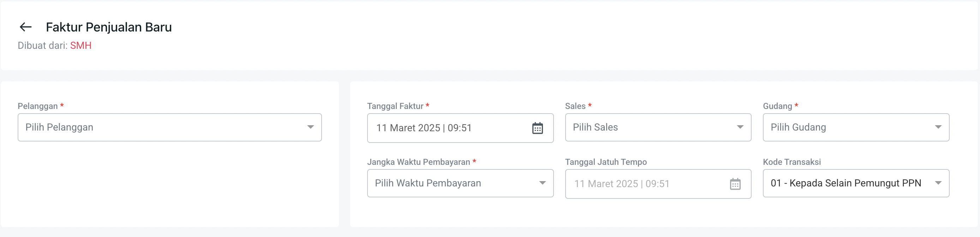Click the Faktur Penjualan Baru page title
The width and height of the screenshot is (980, 237).
coord(109,28)
